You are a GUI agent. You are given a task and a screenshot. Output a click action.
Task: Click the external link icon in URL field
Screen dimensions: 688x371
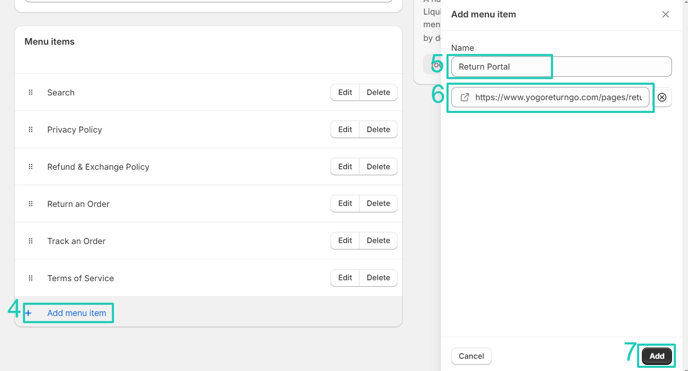click(x=464, y=97)
